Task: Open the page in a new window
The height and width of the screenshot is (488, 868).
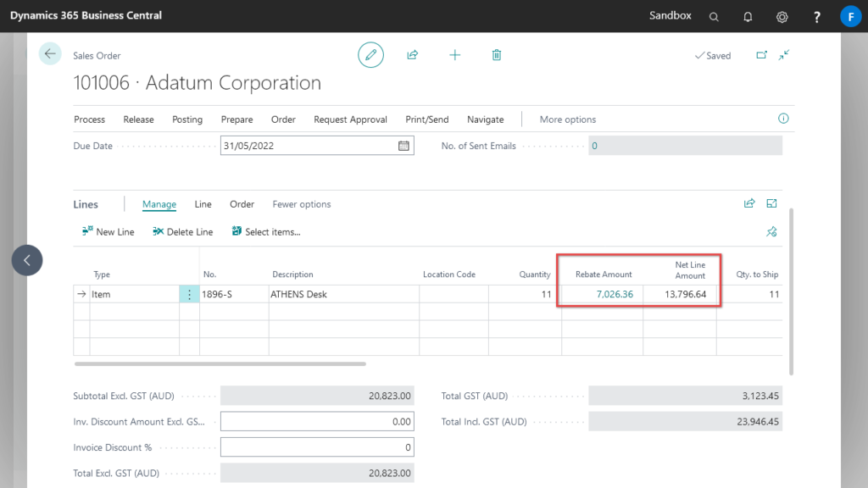Action: click(x=762, y=55)
